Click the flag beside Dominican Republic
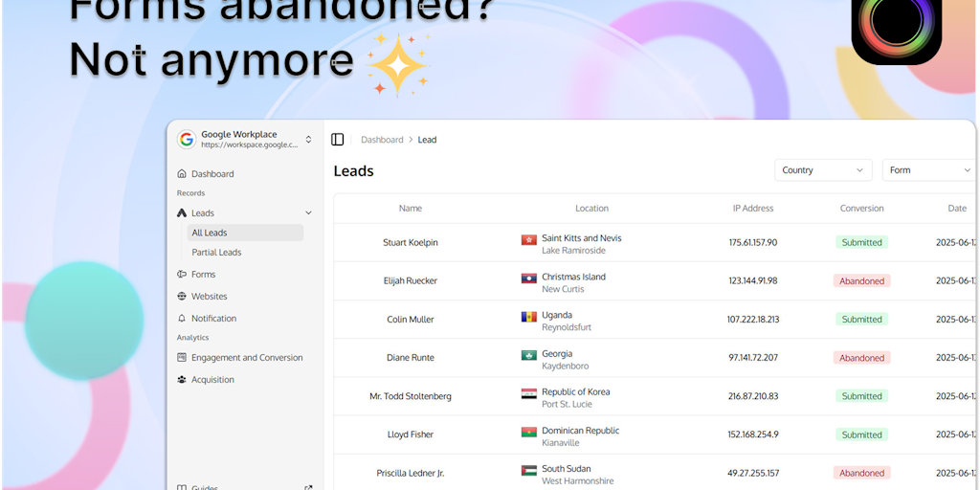Image resolution: width=980 pixels, height=490 pixels. (529, 432)
